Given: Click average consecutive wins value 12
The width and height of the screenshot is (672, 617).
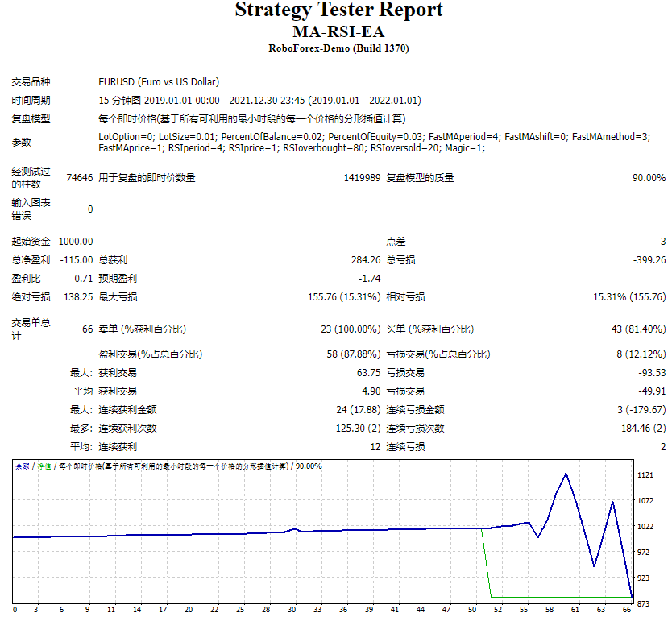Looking at the screenshot, I should (375, 447).
